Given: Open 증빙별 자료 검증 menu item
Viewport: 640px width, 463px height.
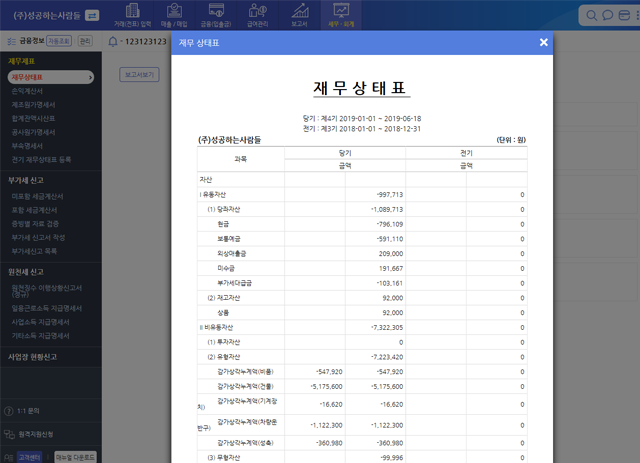Looking at the screenshot, I should coord(35,224).
